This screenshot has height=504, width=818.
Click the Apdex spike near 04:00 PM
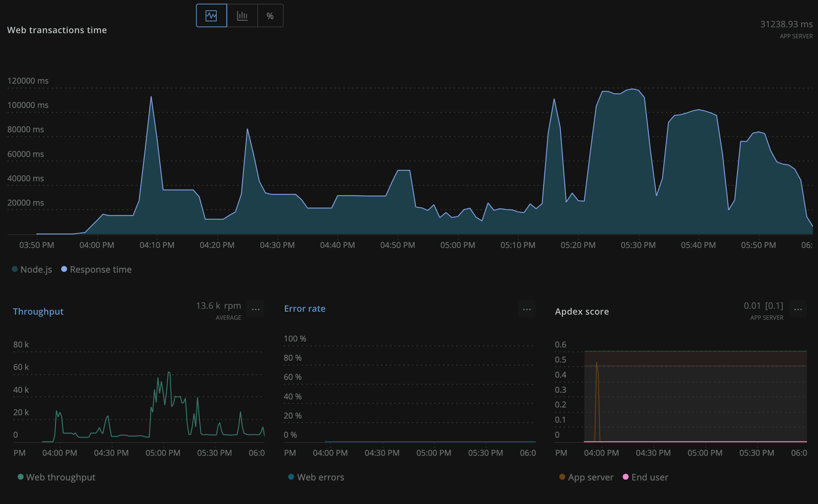point(597,363)
